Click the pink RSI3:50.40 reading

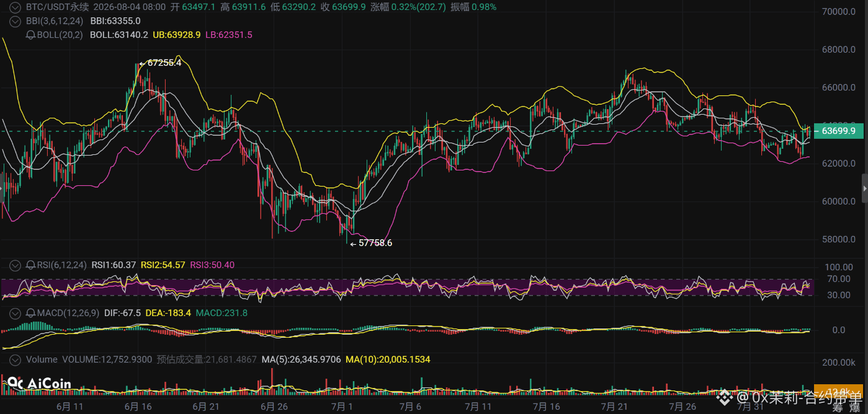(212, 265)
